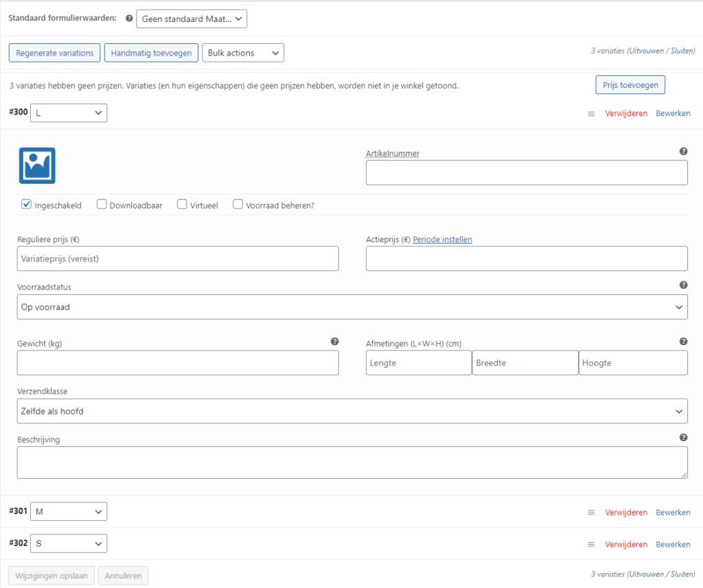Change size dropdown for variation #302
This screenshot has width=703, height=588.
pos(69,543)
